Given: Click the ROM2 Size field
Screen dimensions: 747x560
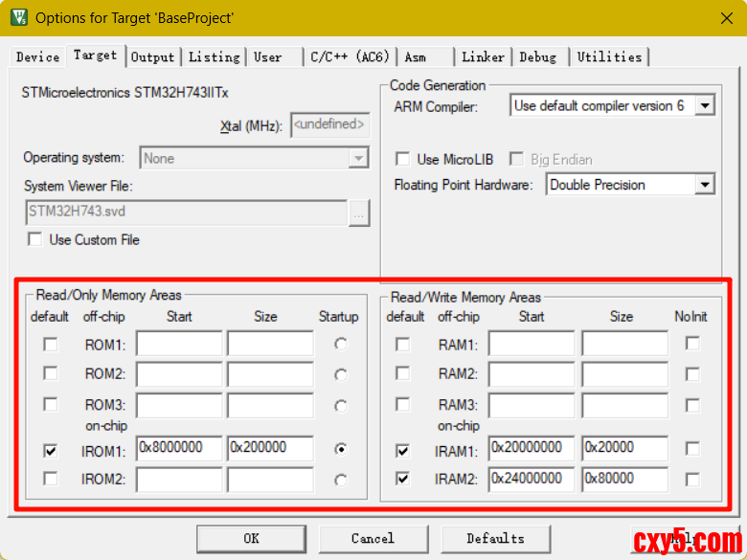Looking at the screenshot, I should coord(271,373).
